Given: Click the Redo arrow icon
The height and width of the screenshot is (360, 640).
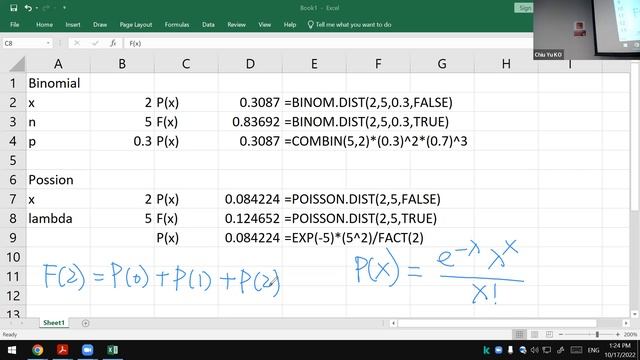Looking at the screenshot, I should tap(46, 8).
